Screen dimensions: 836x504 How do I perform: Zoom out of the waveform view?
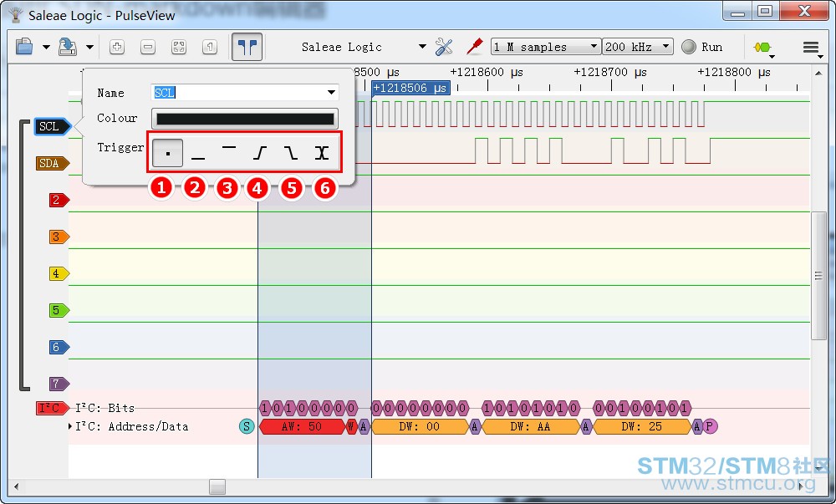click(x=148, y=47)
